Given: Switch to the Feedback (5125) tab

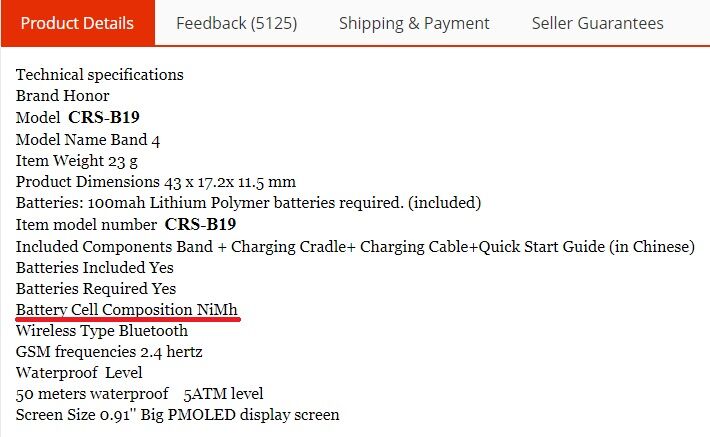Looking at the screenshot, I should point(236,23).
